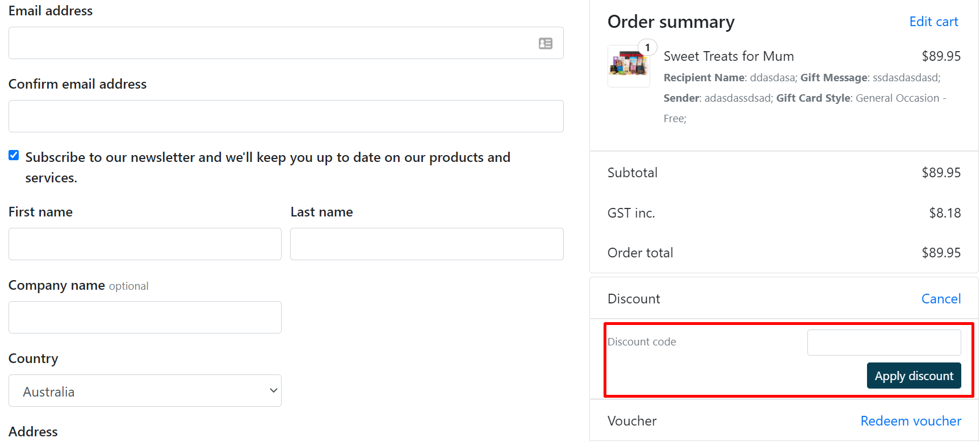Click the Confirm email address field
The image size is (980, 442).
(x=286, y=116)
